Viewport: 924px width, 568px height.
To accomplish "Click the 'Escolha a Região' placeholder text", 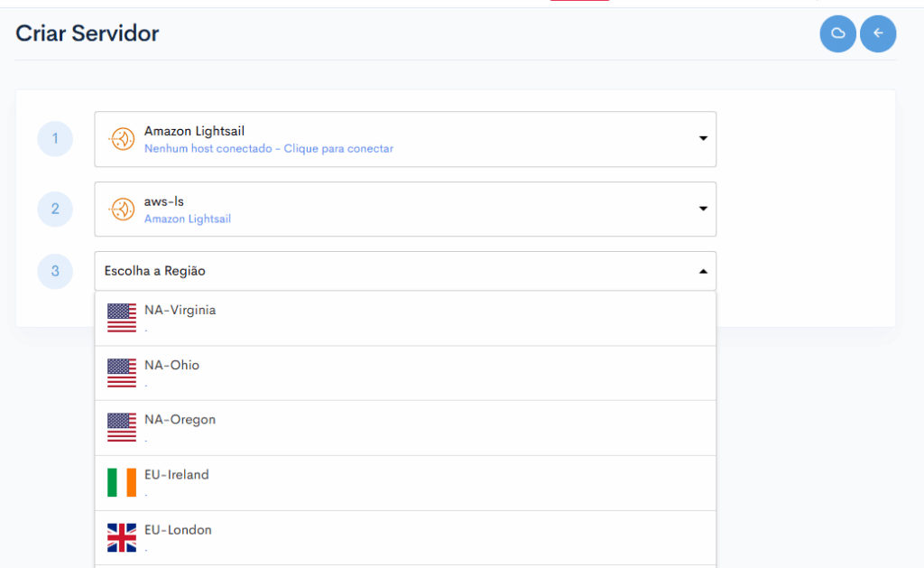I will (155, 271).
